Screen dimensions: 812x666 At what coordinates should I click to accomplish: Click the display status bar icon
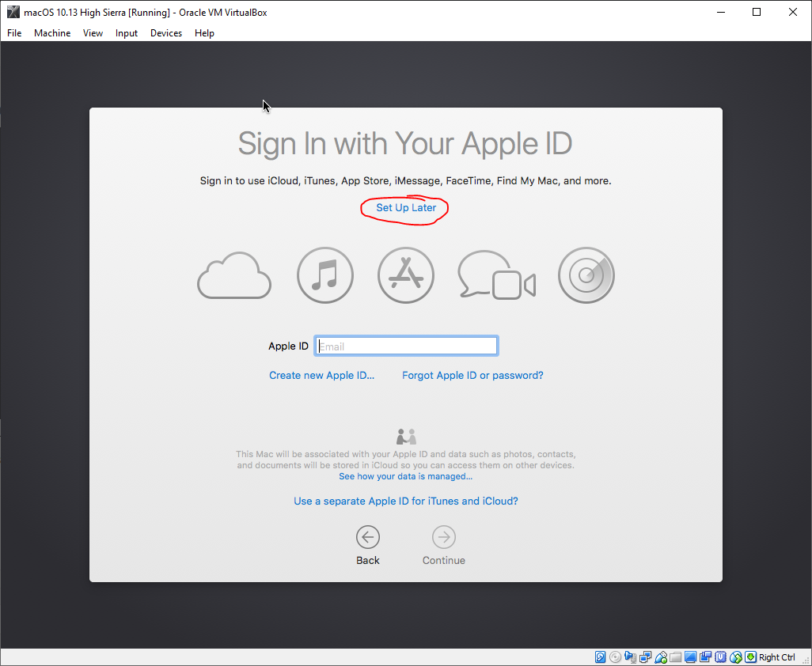(x=690, y=657)
